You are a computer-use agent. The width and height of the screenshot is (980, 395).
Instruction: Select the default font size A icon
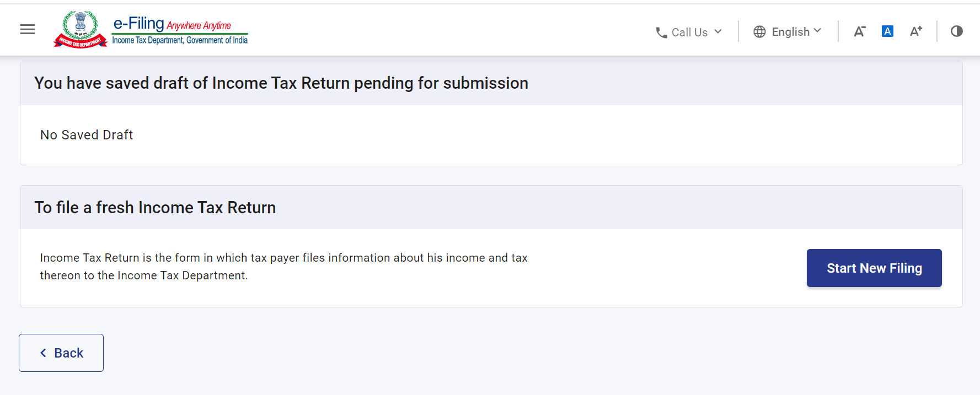click(887, 31)
